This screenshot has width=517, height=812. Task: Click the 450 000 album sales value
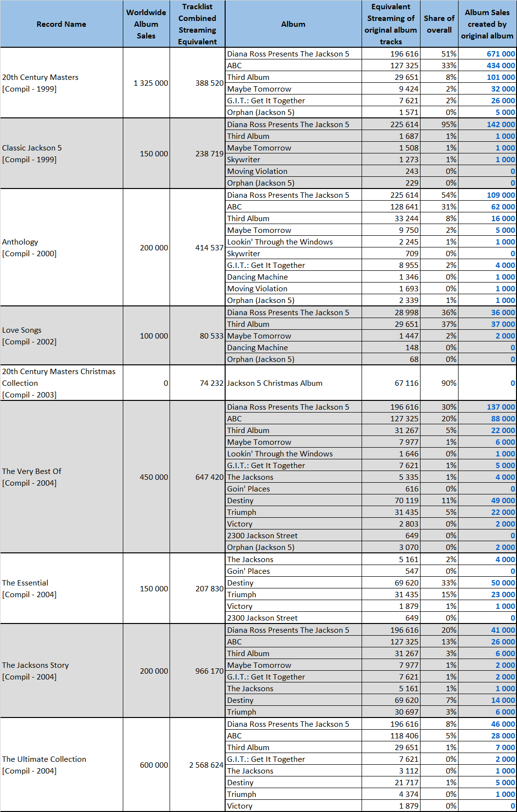click(154, 477)
